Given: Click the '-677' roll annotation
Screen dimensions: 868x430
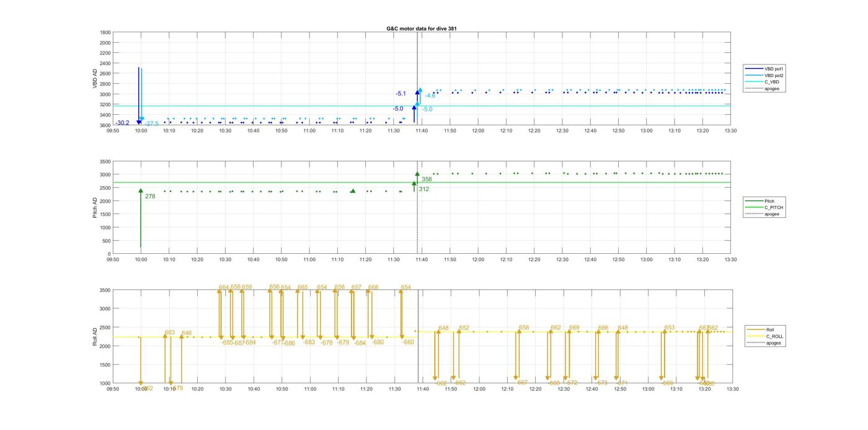Looking at the screenshot, I should pyautogui.click(x=278, y=343).
